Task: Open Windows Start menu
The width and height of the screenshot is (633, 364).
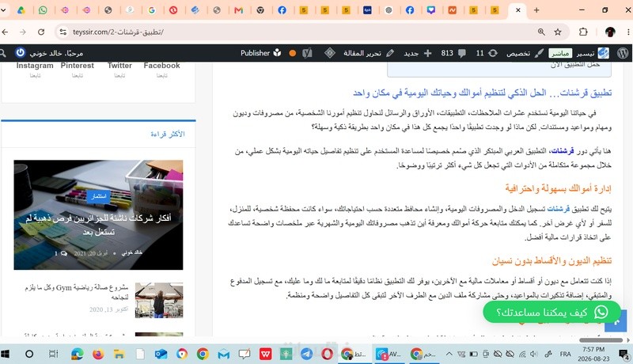Action: tap(6, 354)
